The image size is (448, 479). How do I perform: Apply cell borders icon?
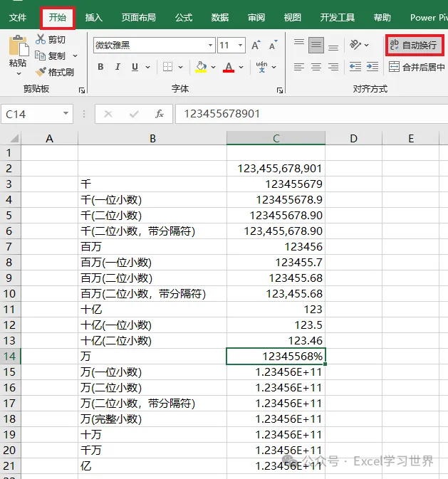(167, 67)
